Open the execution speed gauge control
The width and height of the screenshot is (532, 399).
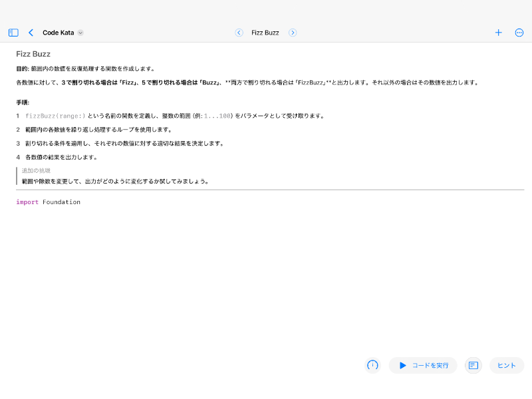tap(372, 365)
